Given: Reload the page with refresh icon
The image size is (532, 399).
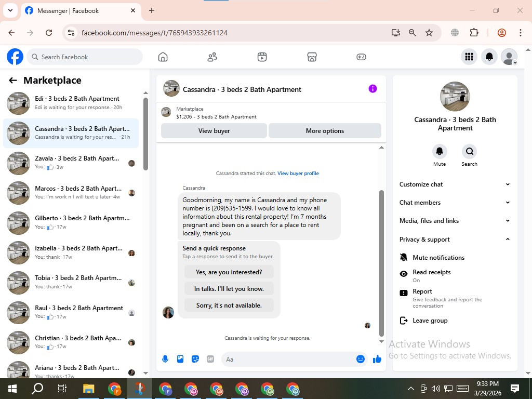Looking at the screenshot, I should point(49,33).
